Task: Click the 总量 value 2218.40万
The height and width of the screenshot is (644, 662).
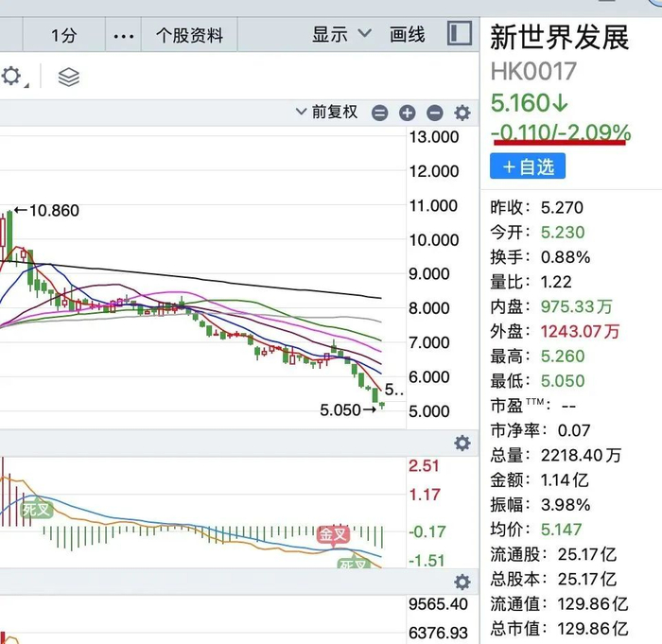Action: pos(581,455)
